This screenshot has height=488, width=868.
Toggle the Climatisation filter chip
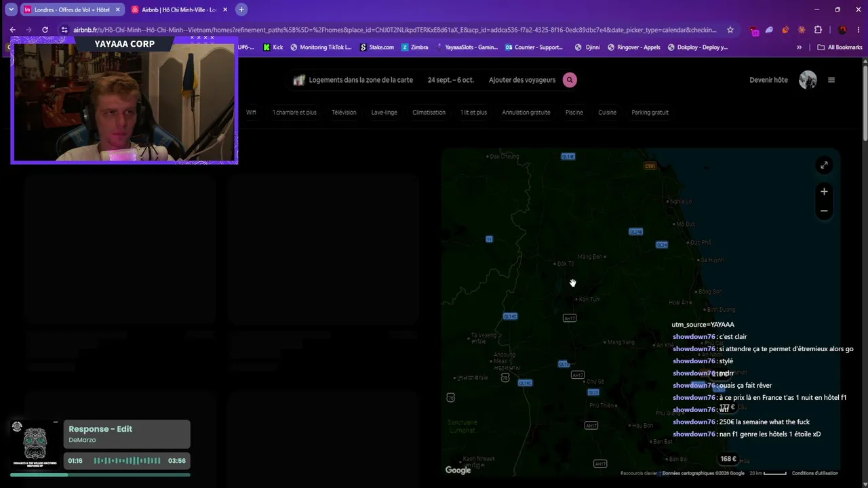[x=429, y=113]
